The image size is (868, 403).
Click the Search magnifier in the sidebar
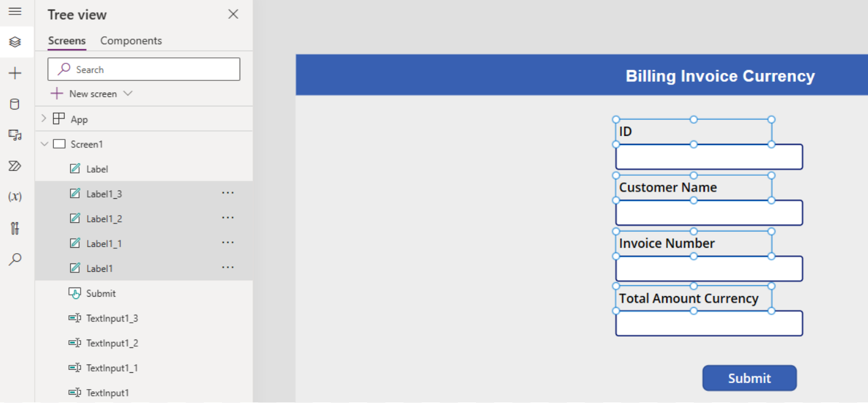[x=15, y=259]
